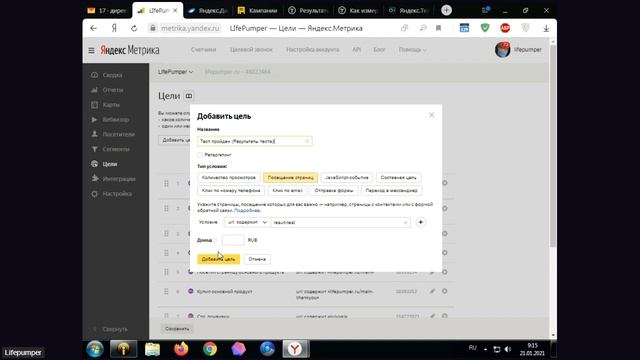Open Блог in the top menu
Image resolution: width=640 pixels, height=360 pixels.
pos(379,50)
